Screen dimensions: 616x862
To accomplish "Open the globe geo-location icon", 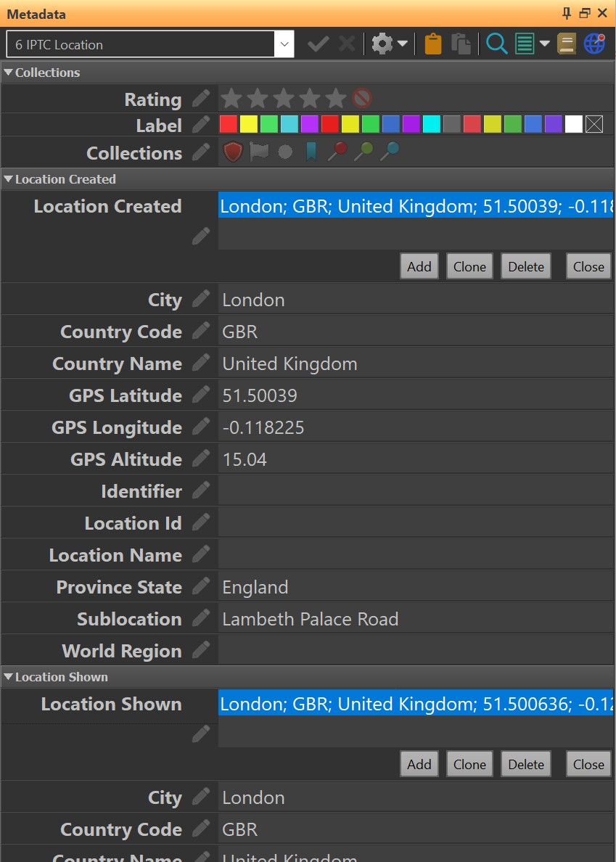I will click(594, 44).
